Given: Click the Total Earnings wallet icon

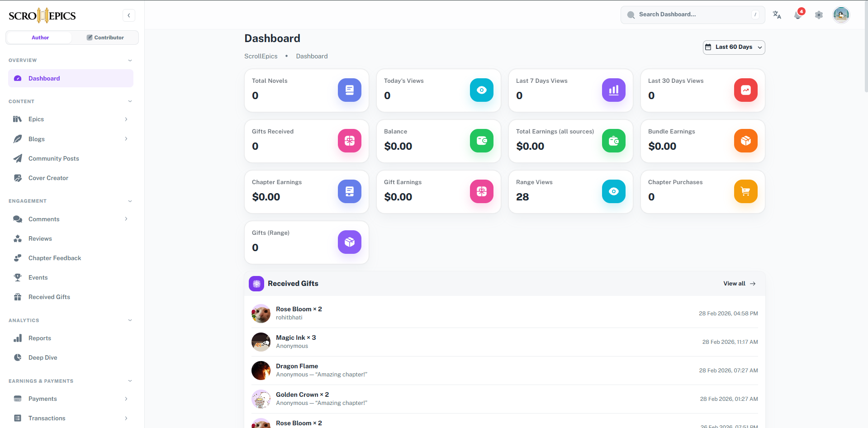Looking at the screenshot, I should point(614,141).
